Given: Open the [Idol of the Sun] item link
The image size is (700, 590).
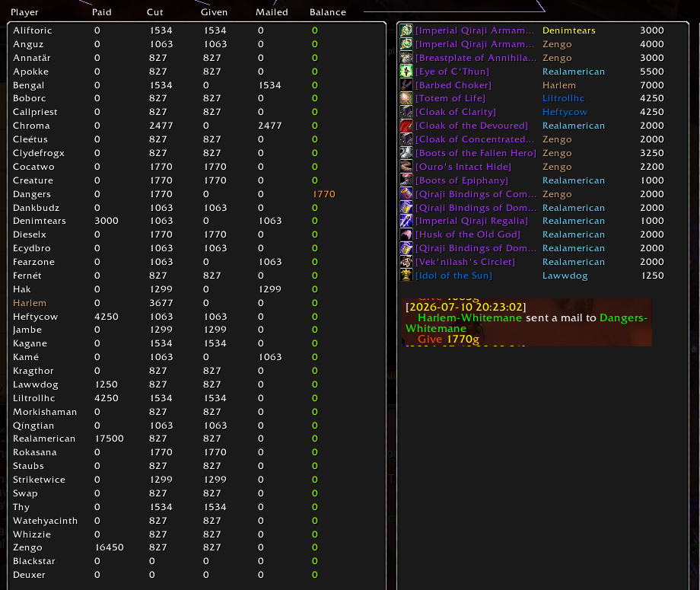Looking at the screenshot, I should pos(454,276).
